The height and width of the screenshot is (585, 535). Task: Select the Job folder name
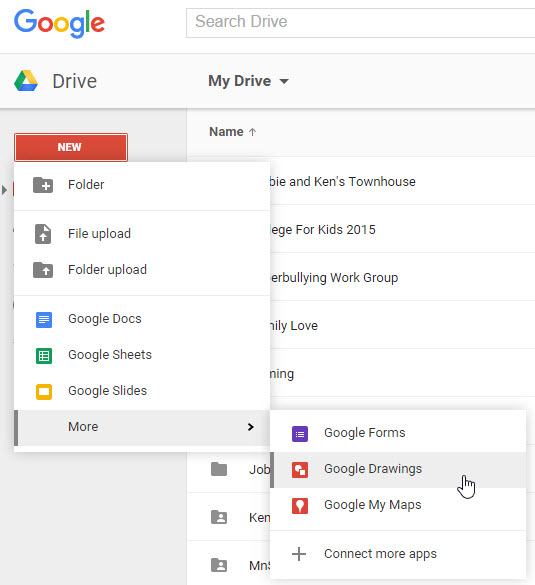pyautogui.click(x=260, y=469)
